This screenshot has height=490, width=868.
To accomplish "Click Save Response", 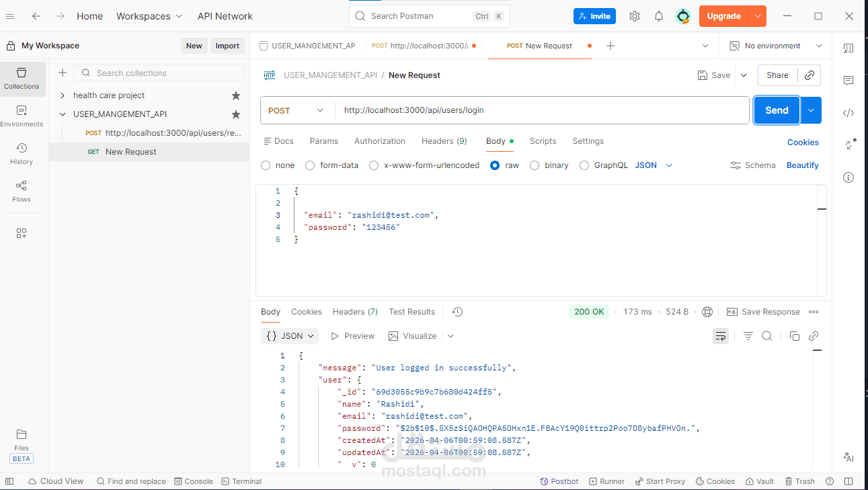I will (x=764, y=312).
